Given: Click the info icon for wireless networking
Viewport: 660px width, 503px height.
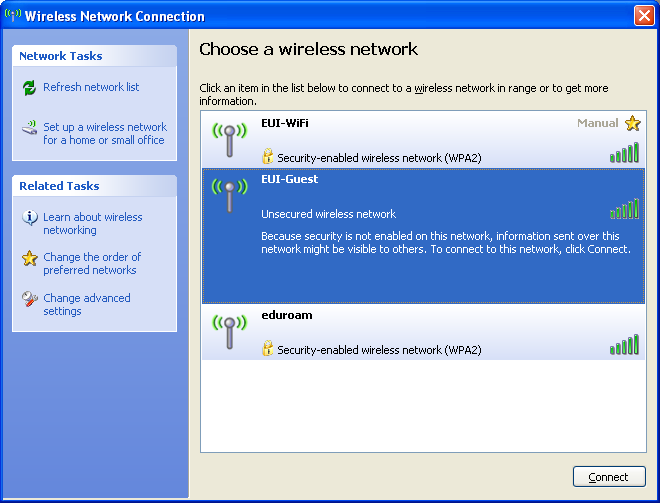Looking at the screenshot, I should [x=29, y=218].
